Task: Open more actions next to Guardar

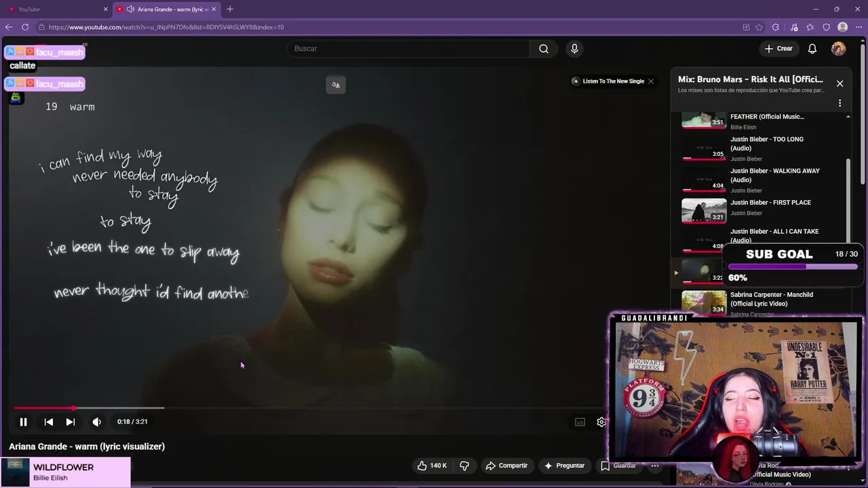Action: coord(654,466)
